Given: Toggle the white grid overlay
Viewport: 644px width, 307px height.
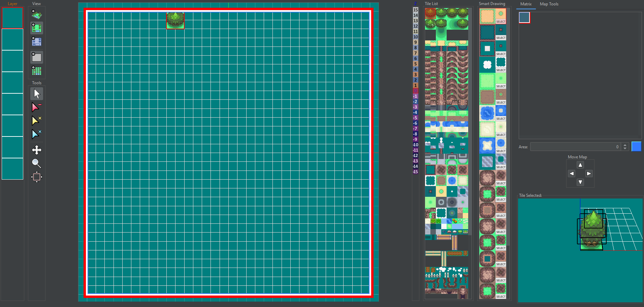Looking at the screenshot, I should coord(37,57).
